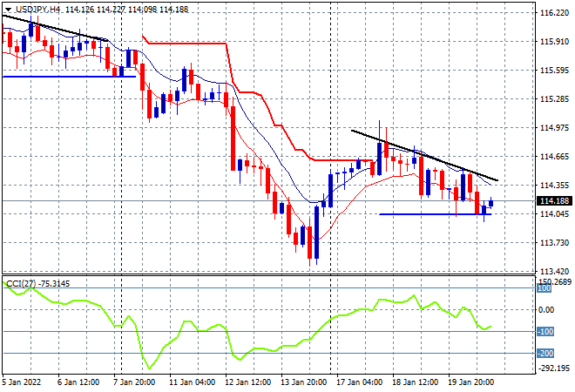Click the CCI 0.00 axis label
The height and width of the screenshot is (392, 575).
pyautogui.click(x=547, y=310)
